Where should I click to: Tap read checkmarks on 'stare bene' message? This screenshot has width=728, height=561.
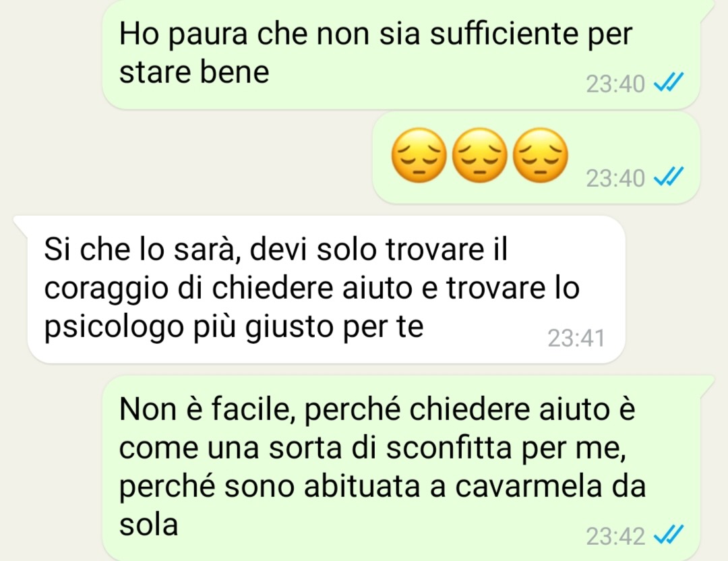[669, 83]
